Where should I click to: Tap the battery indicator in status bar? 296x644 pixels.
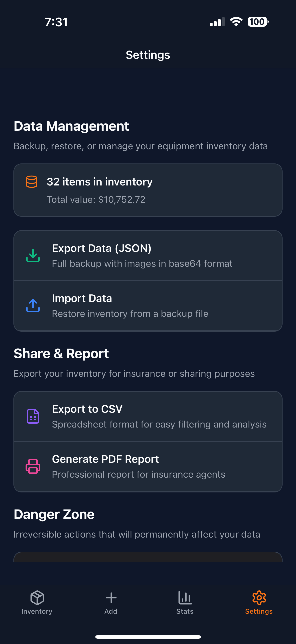258,22
